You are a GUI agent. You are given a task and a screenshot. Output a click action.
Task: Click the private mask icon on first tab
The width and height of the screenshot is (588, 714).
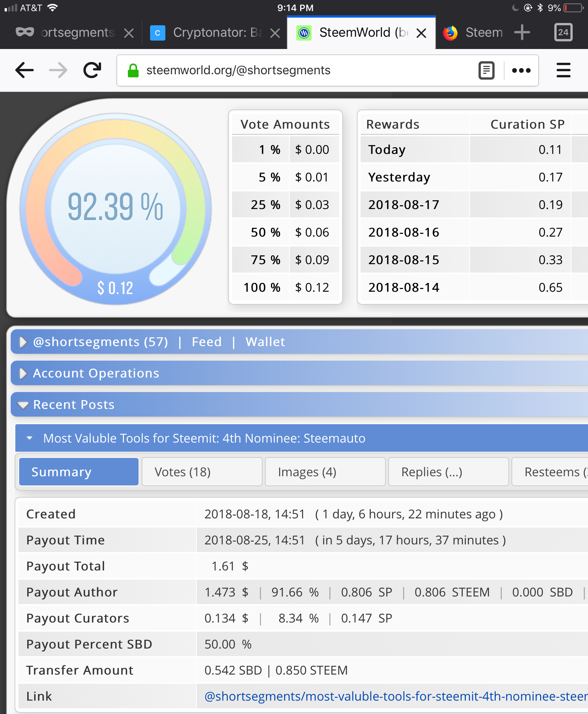click(x=25, y=32)
